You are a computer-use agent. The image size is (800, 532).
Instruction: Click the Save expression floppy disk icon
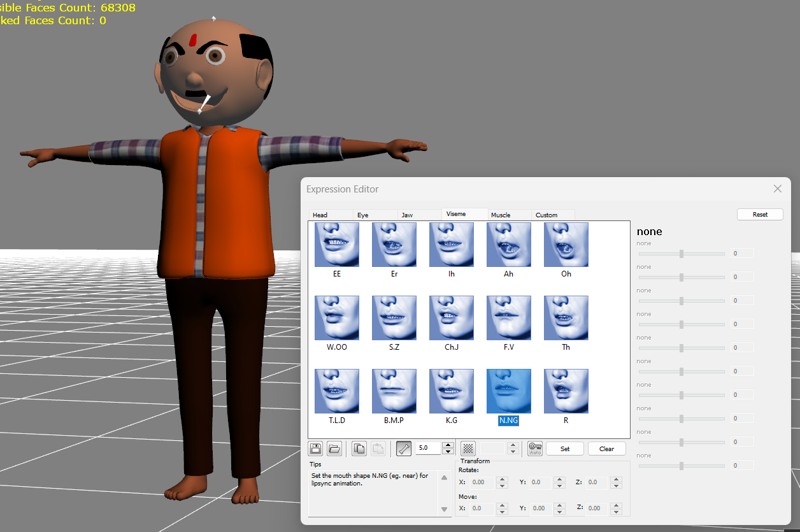(x=315, y=449)
